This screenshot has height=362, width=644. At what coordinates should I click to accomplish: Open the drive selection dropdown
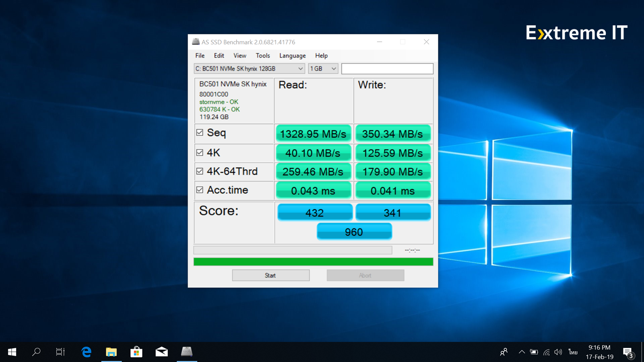click(249, 68)
